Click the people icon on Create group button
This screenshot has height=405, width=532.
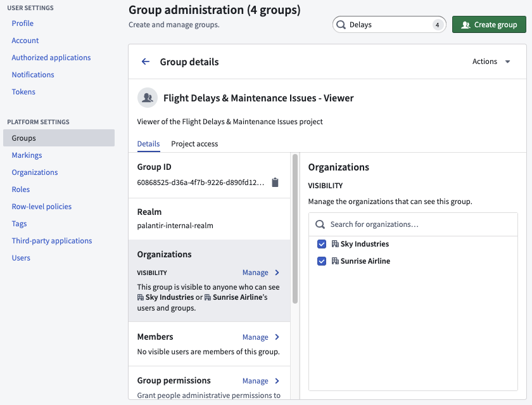pos(466,25)
